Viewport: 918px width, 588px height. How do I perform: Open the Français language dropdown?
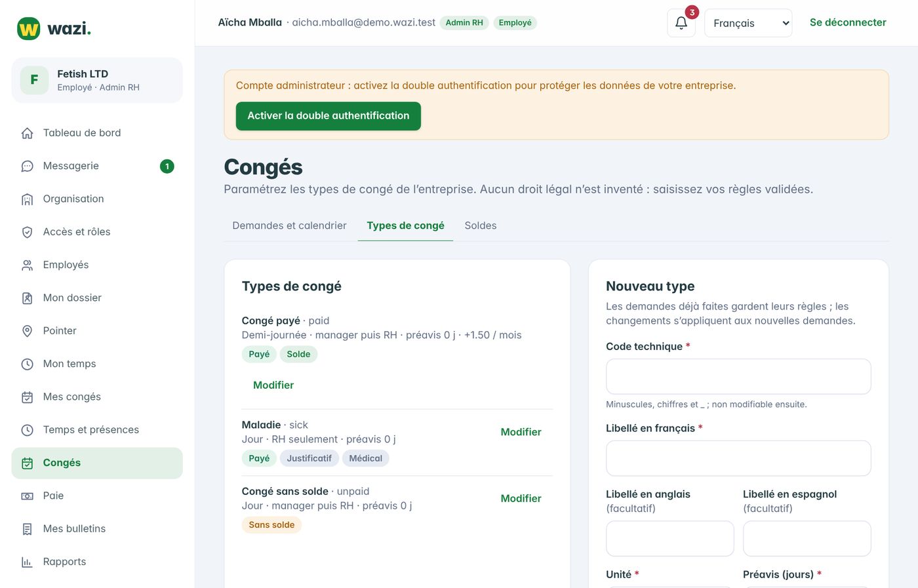click(x=748, y=23)
